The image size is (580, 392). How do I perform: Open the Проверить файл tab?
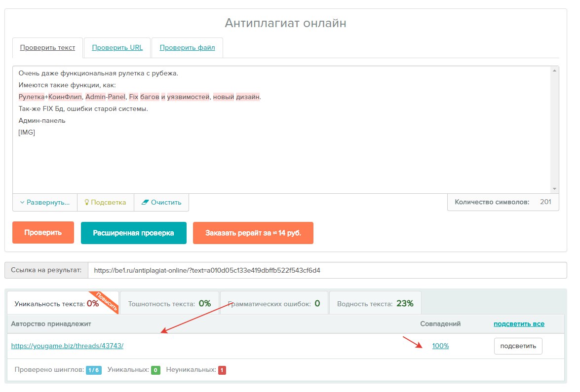(x=187, y=48)
